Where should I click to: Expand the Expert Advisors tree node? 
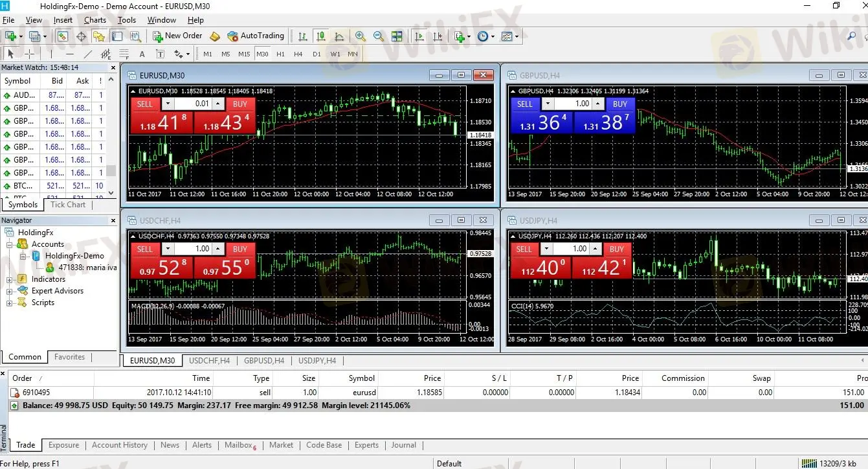pos(10,291)
